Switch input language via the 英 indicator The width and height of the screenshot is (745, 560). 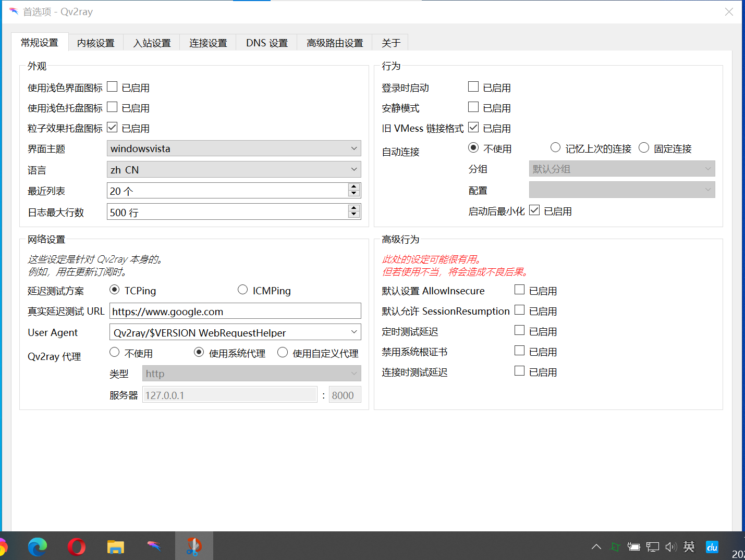click(x=689, y=546)
